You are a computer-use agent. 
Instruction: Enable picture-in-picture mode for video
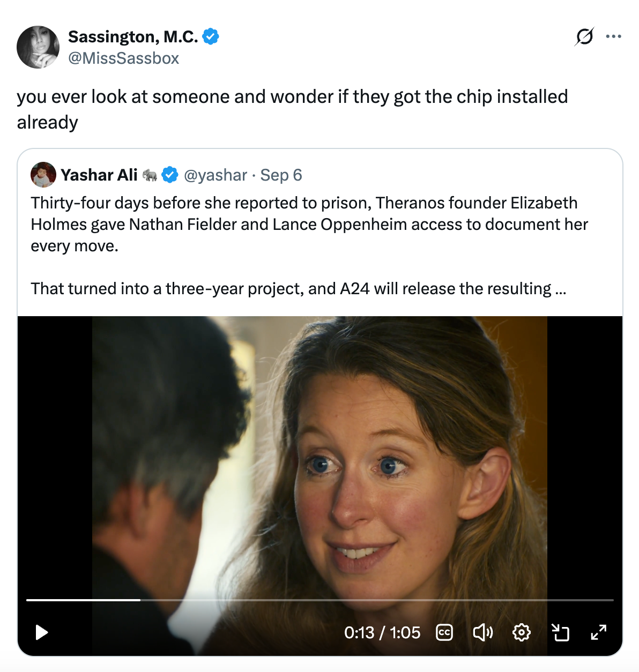tap(560, 632)
